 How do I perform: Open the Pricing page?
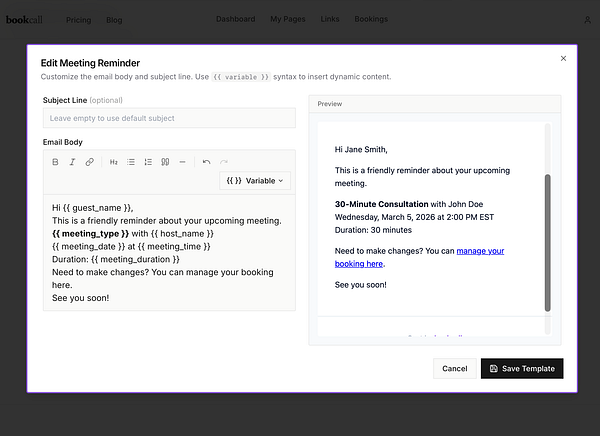[78, 20]
